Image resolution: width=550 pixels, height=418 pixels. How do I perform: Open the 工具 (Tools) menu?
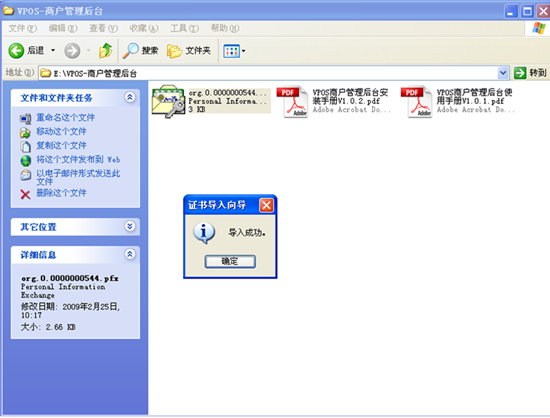[x=185, y=28]
